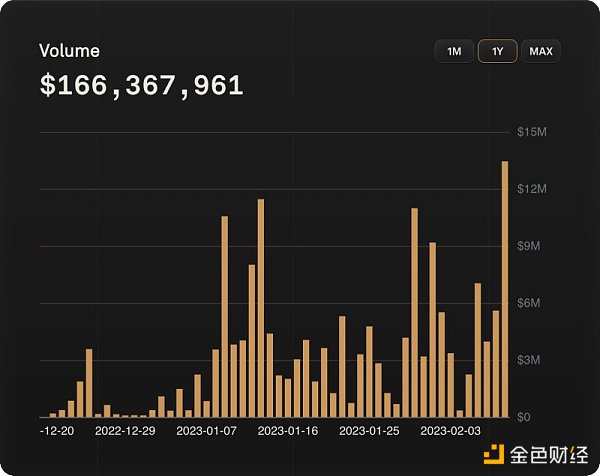Show the MAX time range
600x476 pixels.
pos(541,51)
